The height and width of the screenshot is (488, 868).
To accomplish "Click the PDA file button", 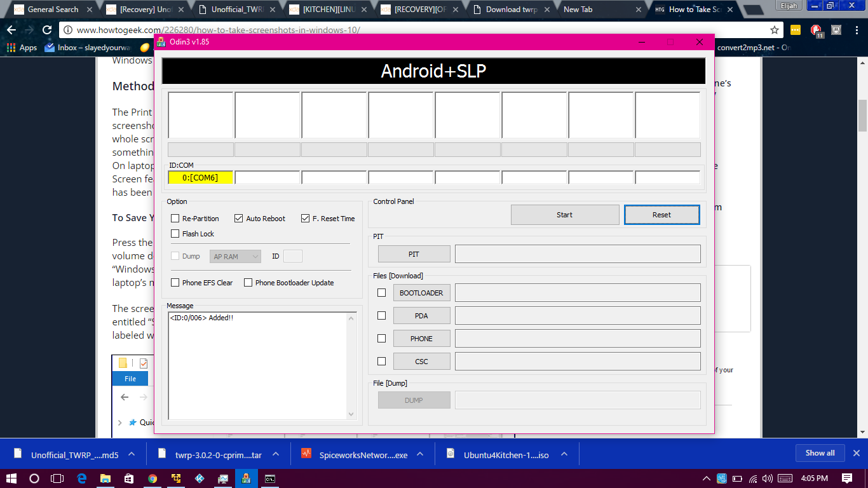I will (x=421, y=316).
